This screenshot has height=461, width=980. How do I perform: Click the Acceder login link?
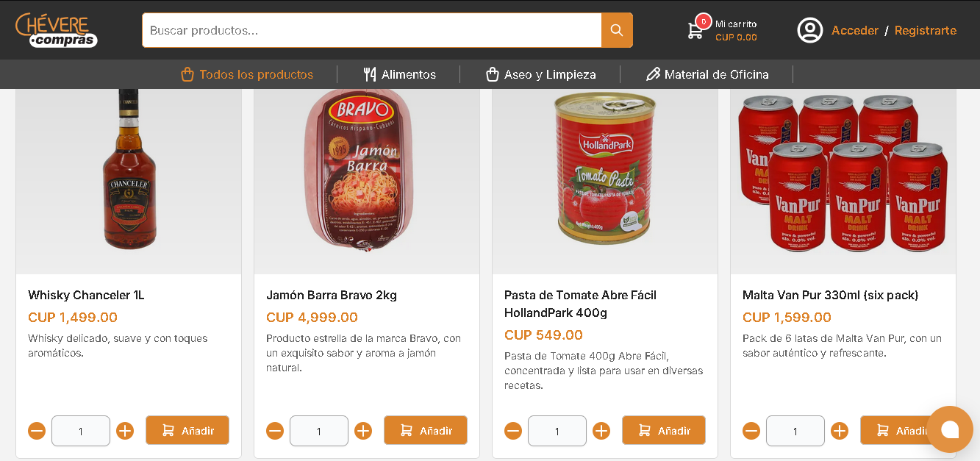pos(855,30)
